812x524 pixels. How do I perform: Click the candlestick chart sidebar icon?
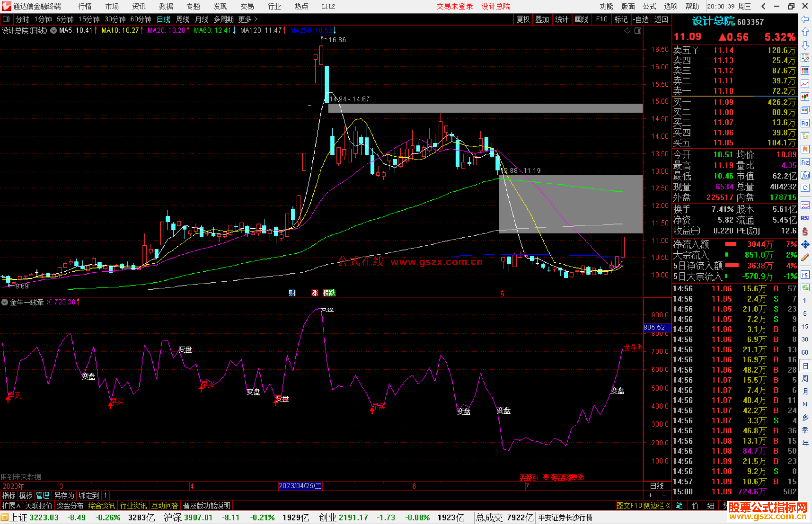(805, 97)
